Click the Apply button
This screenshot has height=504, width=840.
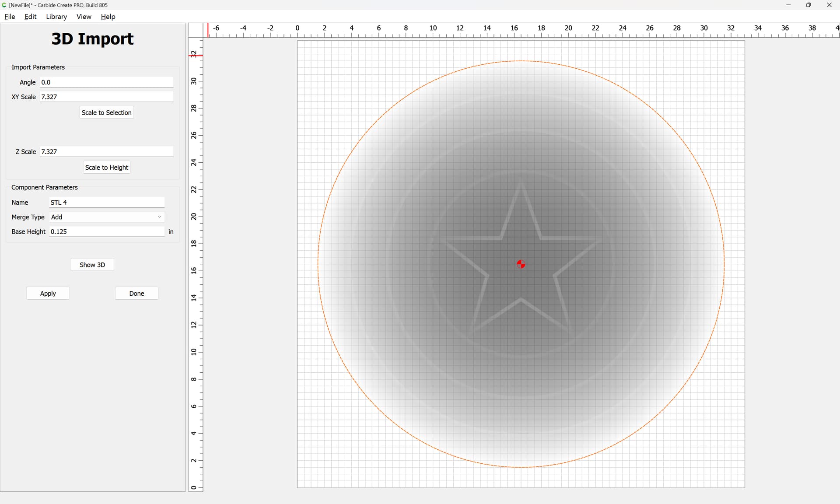coord(48,293)
